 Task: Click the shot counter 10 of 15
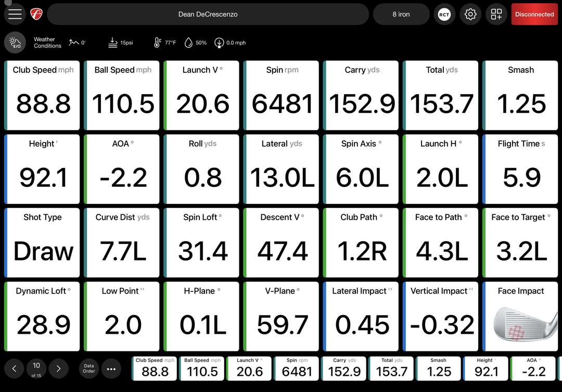(x=36, y=369)
